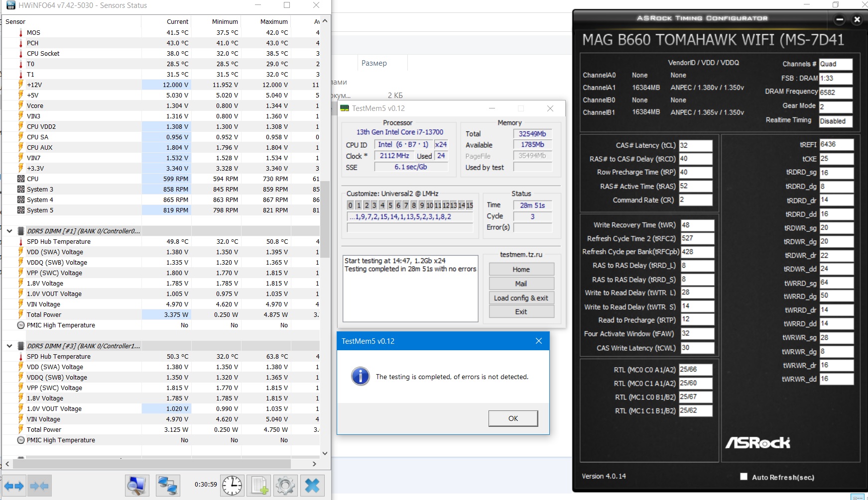Click the networked computers icon in HWiNFO toolbar
The width and height of the screenshot is (868, 500).
tap(167, 486)
